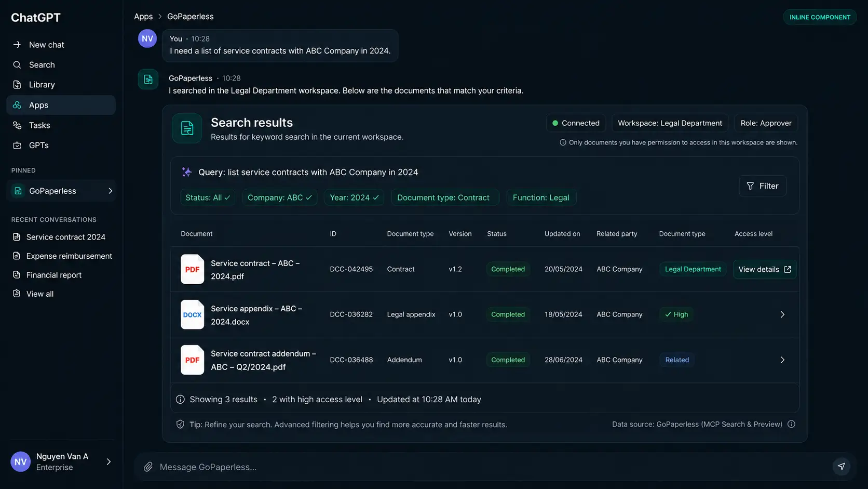
Task: Click the Filter button
Action: coord(762,186)
